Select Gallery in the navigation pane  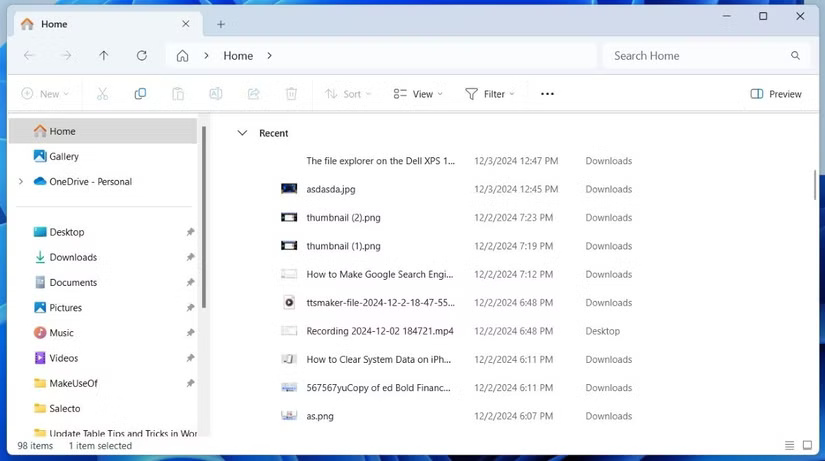[63, 156]
